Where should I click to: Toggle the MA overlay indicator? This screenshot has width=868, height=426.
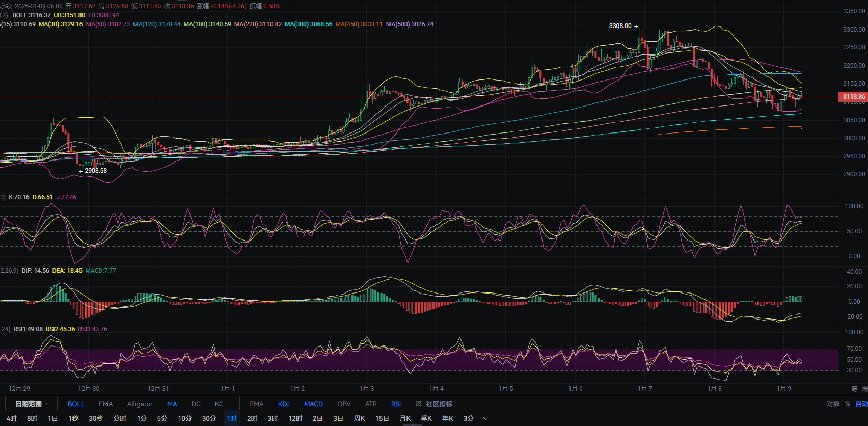(x=172, y=404)
